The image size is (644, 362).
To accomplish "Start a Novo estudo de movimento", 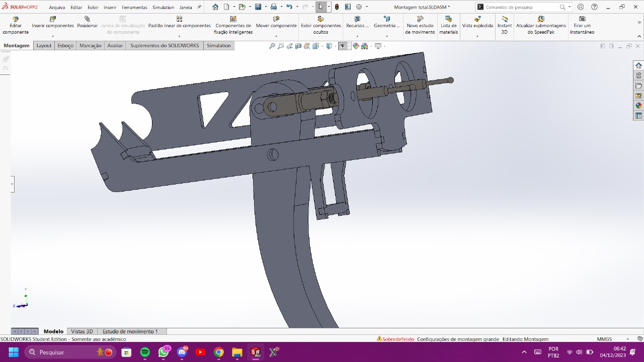I will 420,25.
